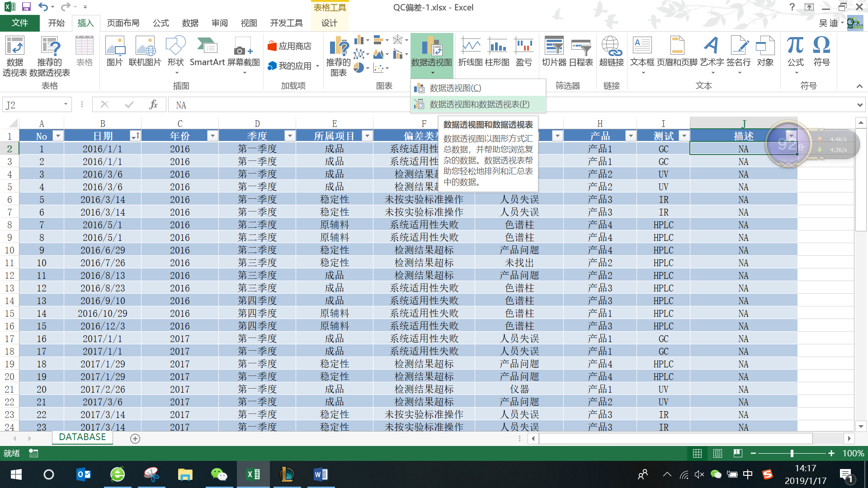Switch to the 公式 ribbon tab
This screenshot has width=868, height=488.
pyautogui.click(x=160, y=23)
